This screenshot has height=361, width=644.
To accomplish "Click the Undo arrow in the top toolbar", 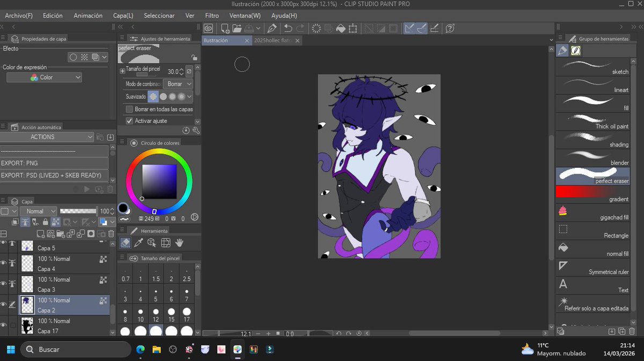I will point(289,28).
